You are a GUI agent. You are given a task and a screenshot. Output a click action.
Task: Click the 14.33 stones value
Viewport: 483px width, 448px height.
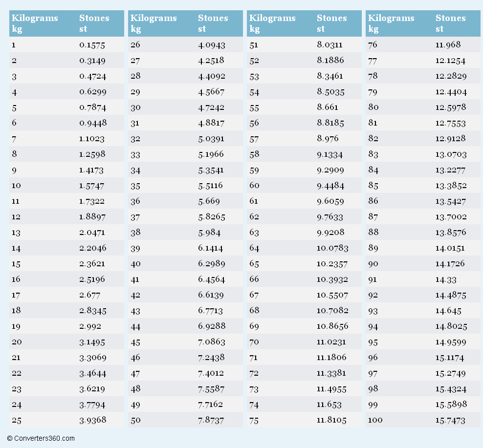pos(445,279)
